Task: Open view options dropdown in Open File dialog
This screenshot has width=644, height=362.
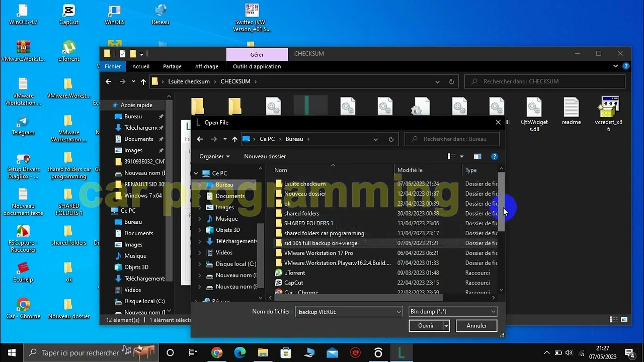Action: (462, 156)
